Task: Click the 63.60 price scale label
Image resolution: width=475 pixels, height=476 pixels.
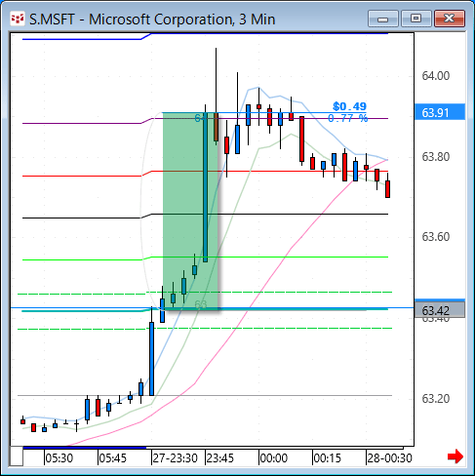Action: point(435,237)
